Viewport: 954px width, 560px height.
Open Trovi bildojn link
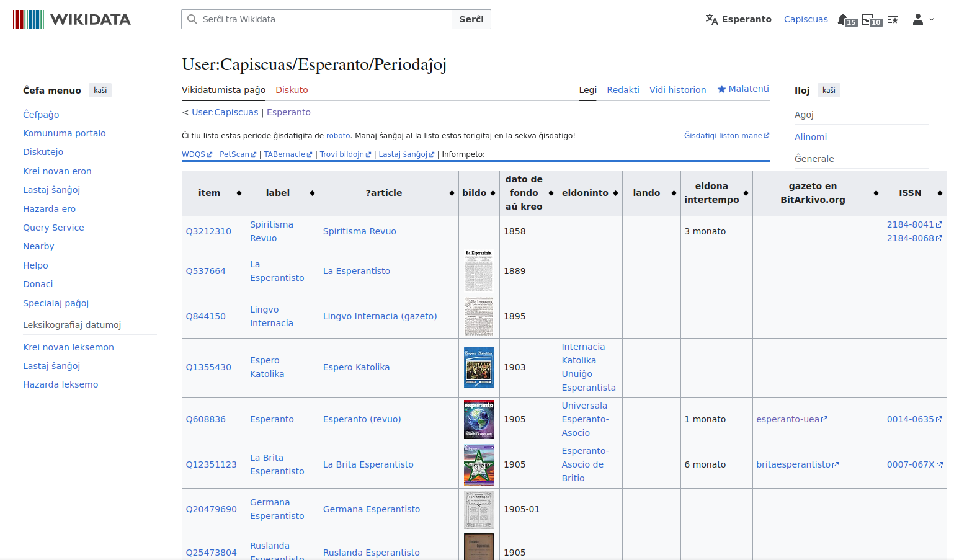[345, 154]
